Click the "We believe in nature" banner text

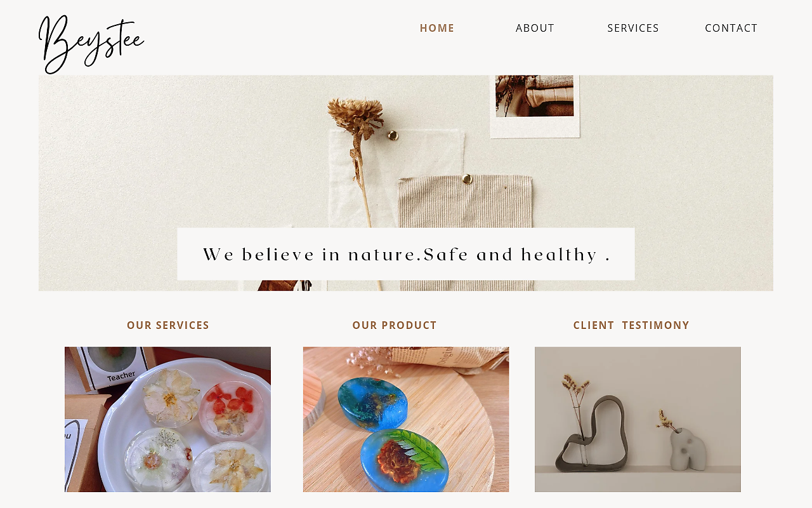[x=406, y=255]
